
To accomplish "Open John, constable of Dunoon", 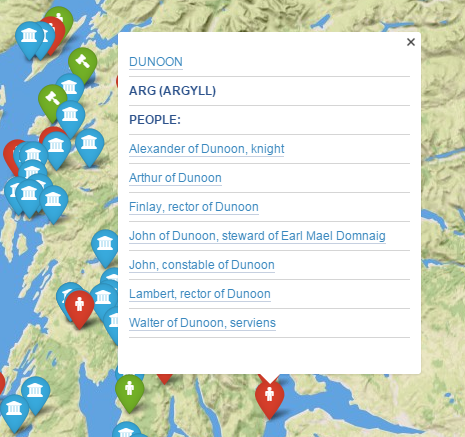I will [x=202, y=265].
